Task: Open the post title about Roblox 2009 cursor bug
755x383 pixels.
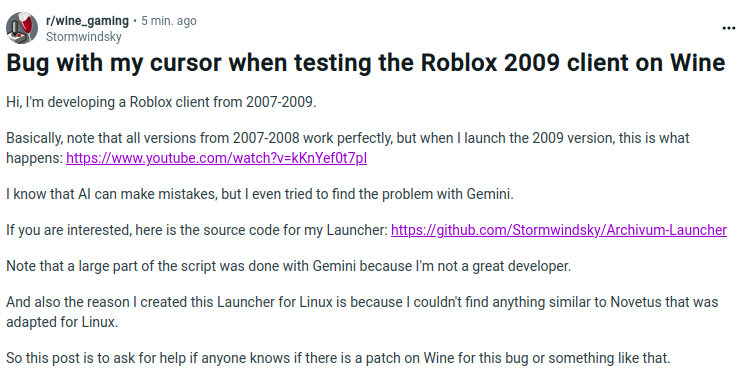Action: (x=365, y=63)
